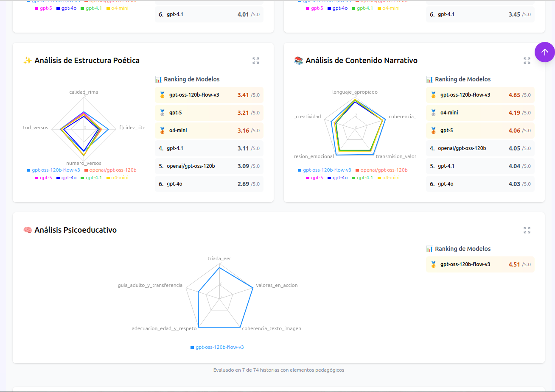
Task: Click the silver medal beside gpt-5 scoring 3.21
Action: point(162,113)
